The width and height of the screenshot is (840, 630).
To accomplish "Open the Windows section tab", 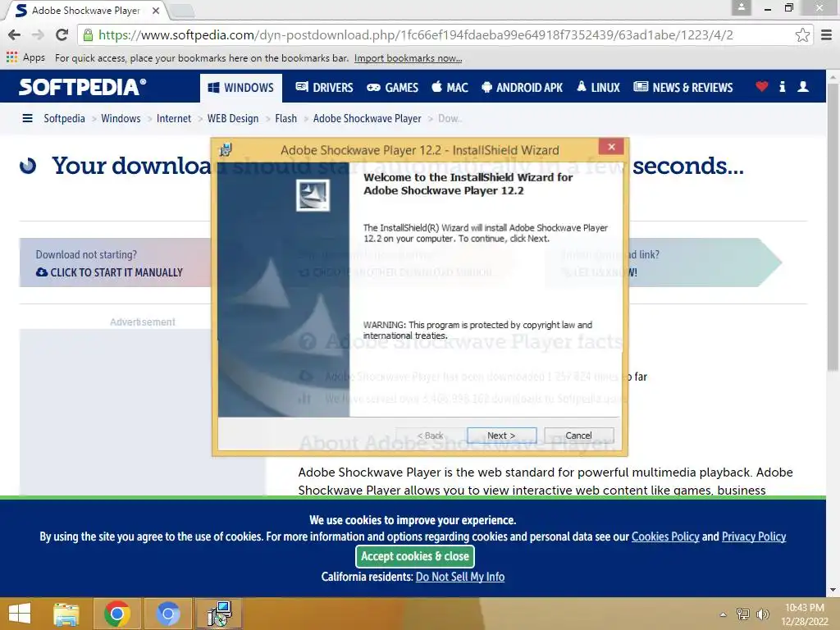I will [241, 87].
